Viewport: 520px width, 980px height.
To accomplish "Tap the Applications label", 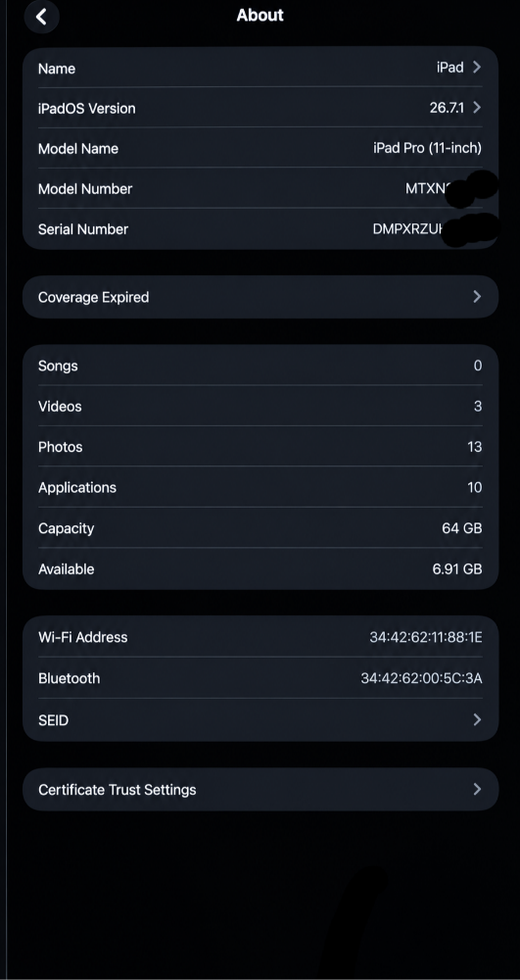I will click(77, 487).
